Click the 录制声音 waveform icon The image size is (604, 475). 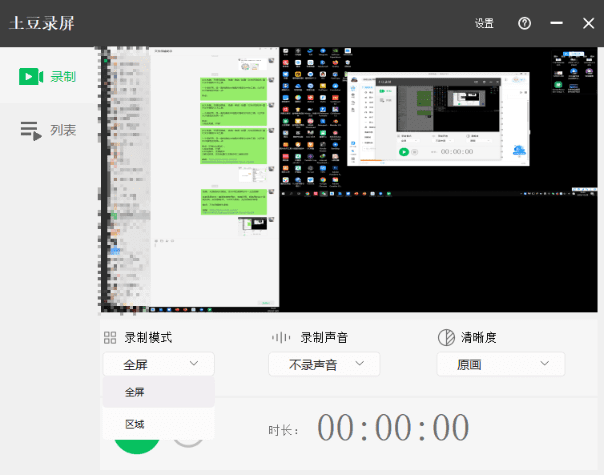click(x=281, y=338)
